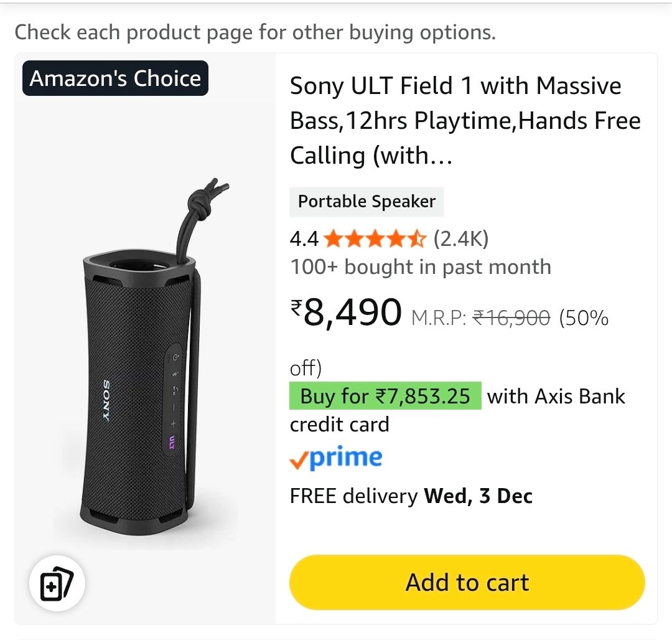The height and width of the screenshot is (640, 672).
Task: Click the green Buy for ₹7,853.25 offer
Action: [385, 396]
